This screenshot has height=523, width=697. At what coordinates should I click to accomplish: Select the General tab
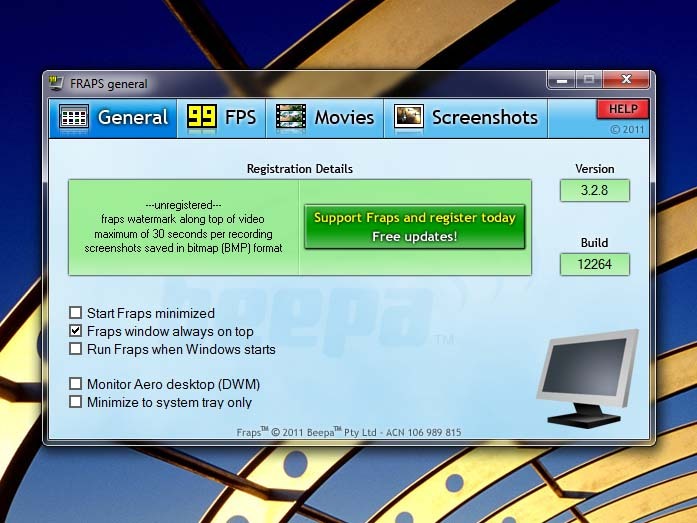(x=132, y=118)
